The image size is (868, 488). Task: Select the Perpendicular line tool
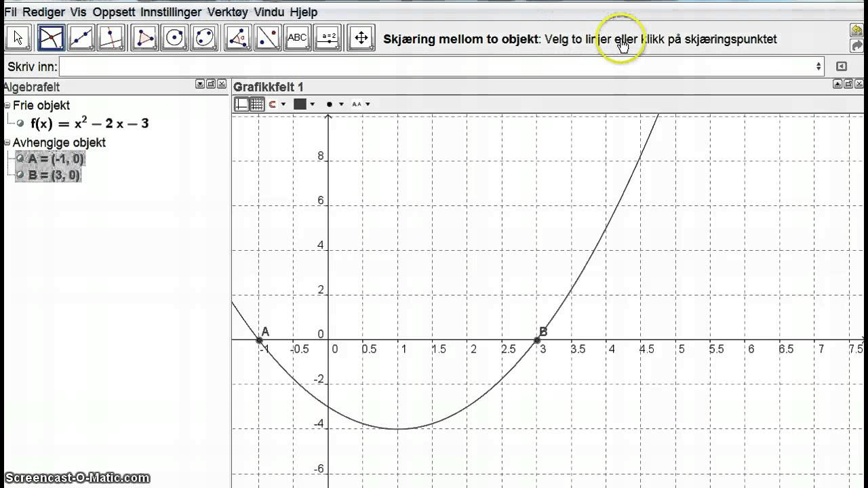pos(111,38)
